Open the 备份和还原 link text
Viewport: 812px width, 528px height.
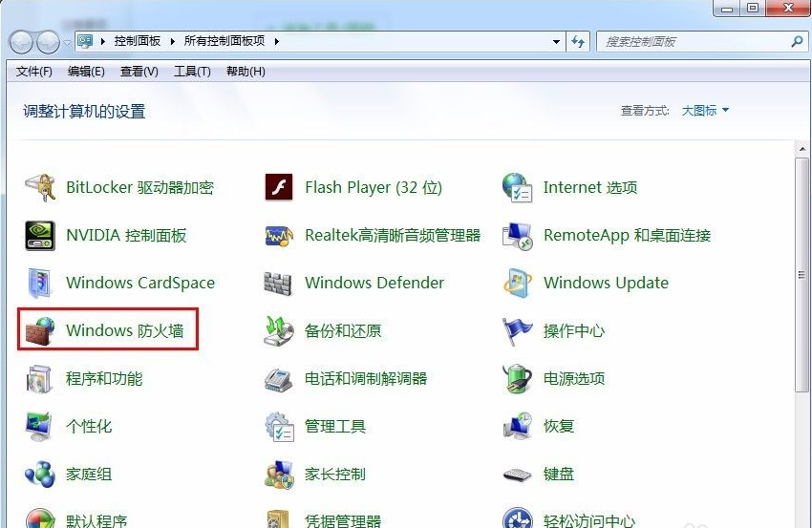pyautogui.click(x=343, y=330)
